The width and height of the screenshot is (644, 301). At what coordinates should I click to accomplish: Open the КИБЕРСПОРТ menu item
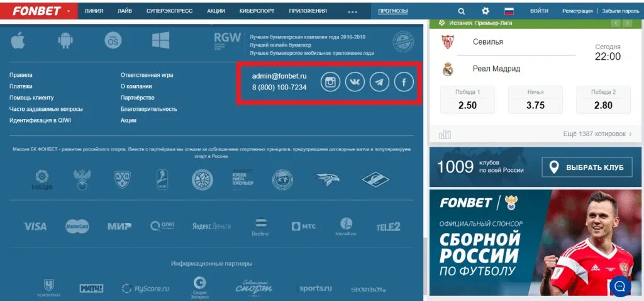[257, 11]
